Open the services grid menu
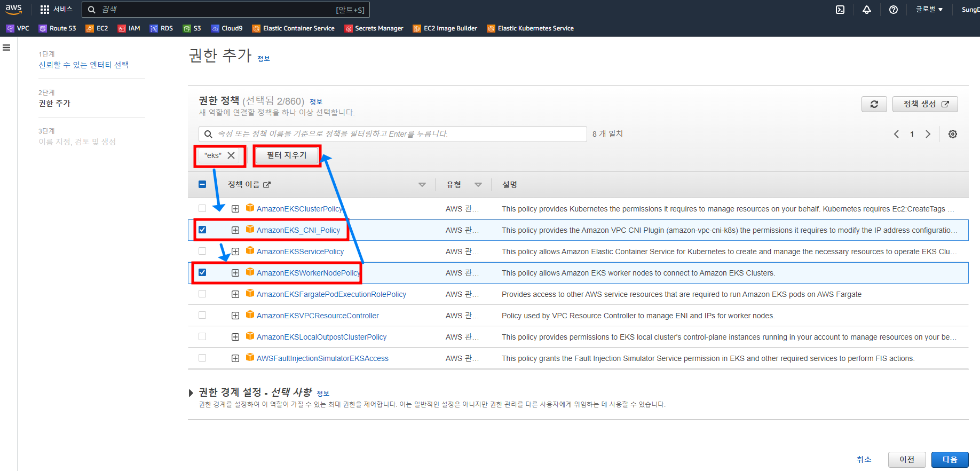Image resolution: width=980 pixels, height=471 pixels. coord(45,10)
